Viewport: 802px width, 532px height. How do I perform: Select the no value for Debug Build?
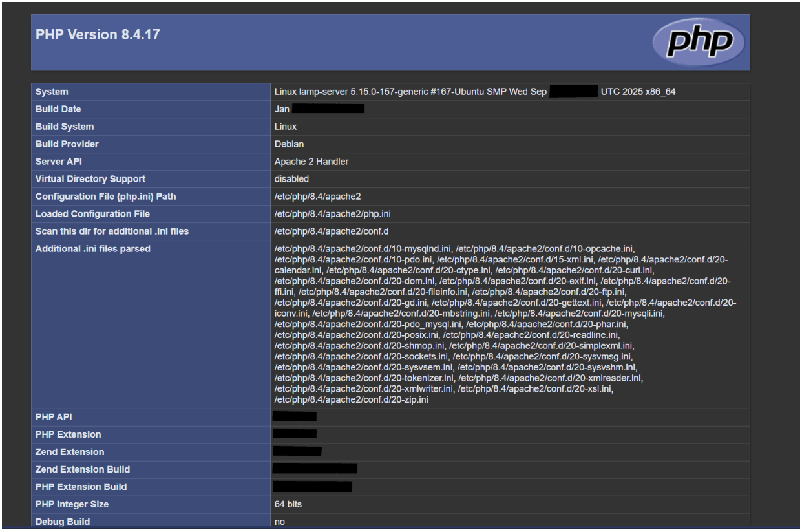tap(279, 522)
